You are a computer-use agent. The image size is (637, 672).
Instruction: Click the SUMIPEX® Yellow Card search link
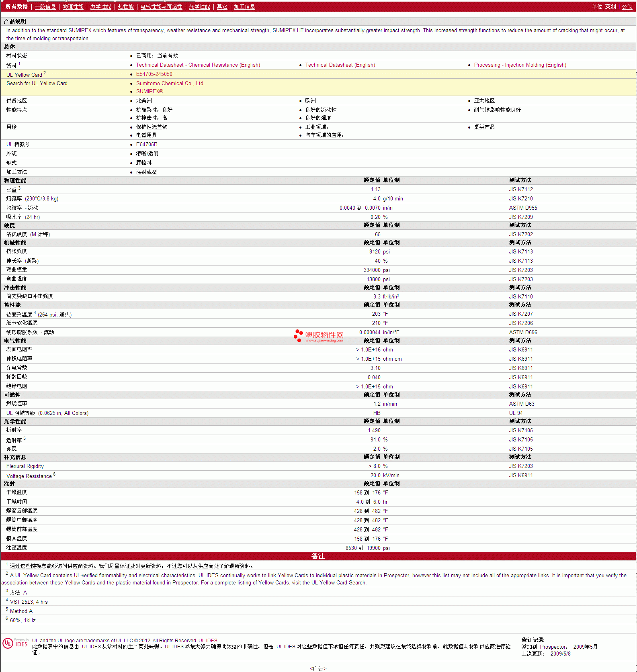150,91
